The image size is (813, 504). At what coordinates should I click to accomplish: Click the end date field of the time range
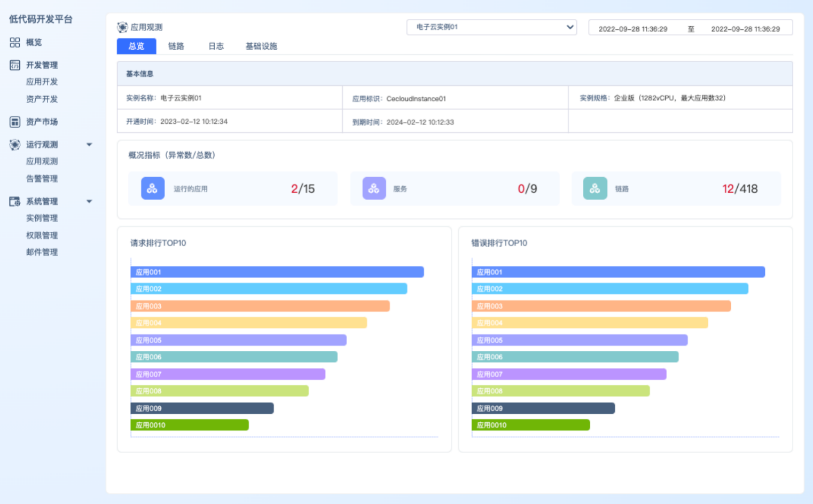pyautogui.click(x=746, y=29)
